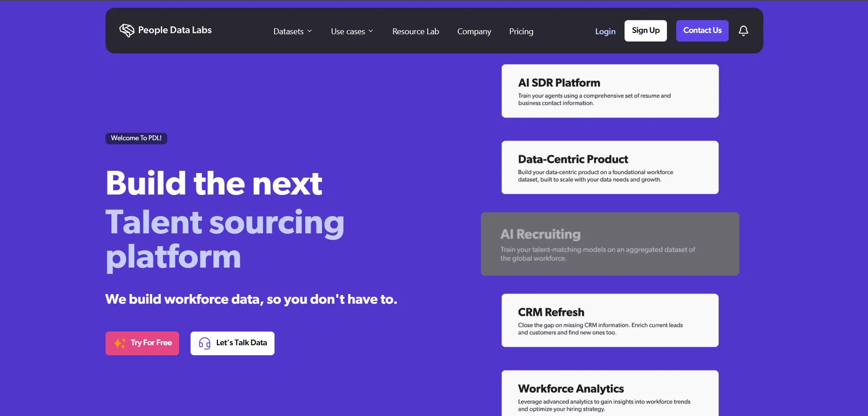
Task: Click the Welcome To PDL! badge
Action: coord(136,138)
